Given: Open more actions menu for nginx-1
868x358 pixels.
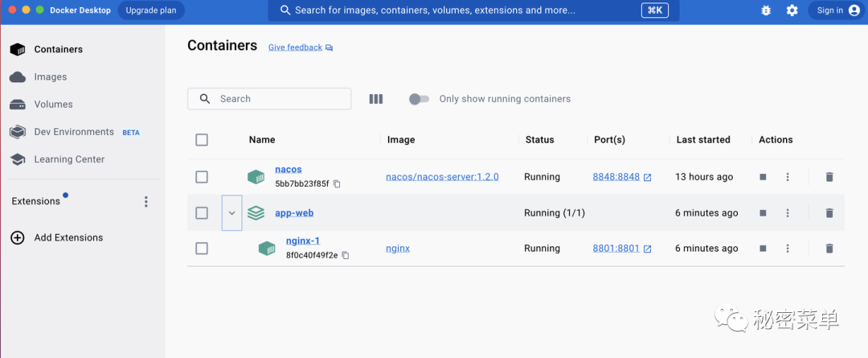Looking at the screenshot, I should (x=787, y=249).
